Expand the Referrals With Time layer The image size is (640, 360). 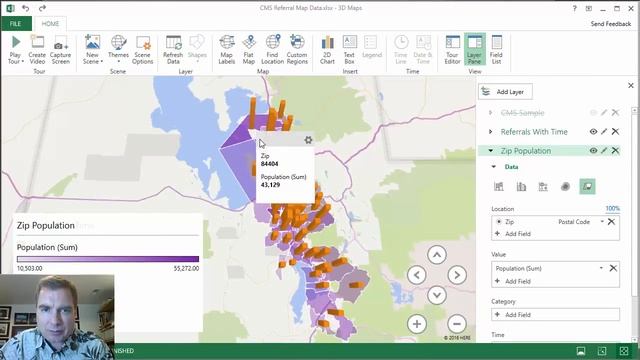coord(491,131)
